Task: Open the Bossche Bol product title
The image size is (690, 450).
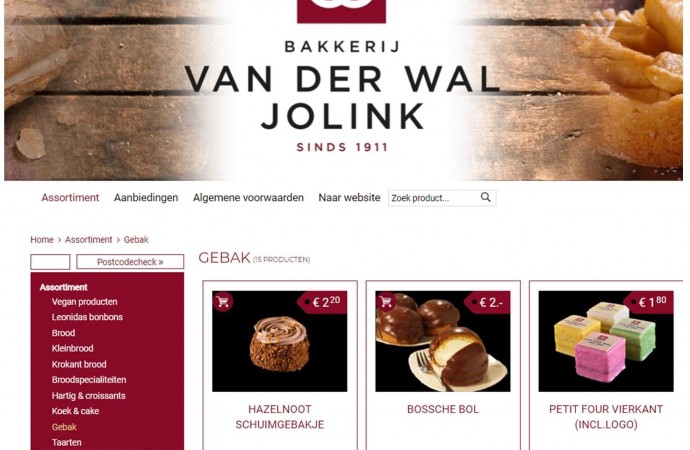Action: pos(443,409)
